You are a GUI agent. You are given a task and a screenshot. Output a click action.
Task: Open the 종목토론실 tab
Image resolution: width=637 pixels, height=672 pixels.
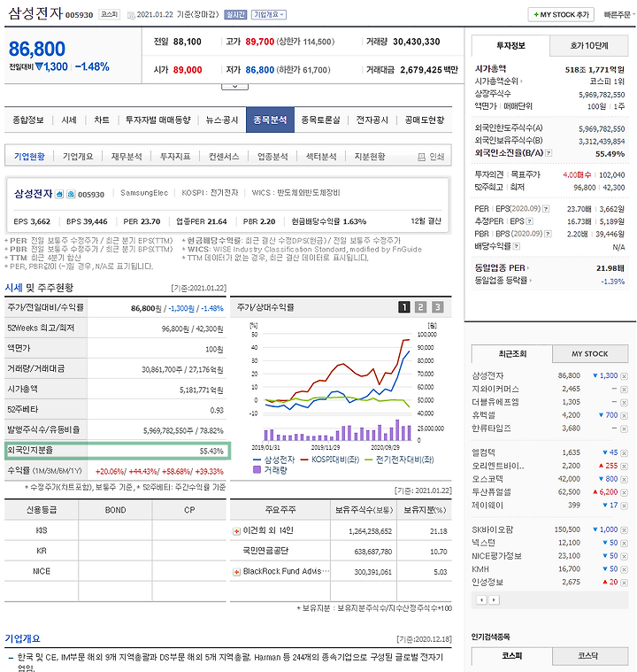(321, 120)
